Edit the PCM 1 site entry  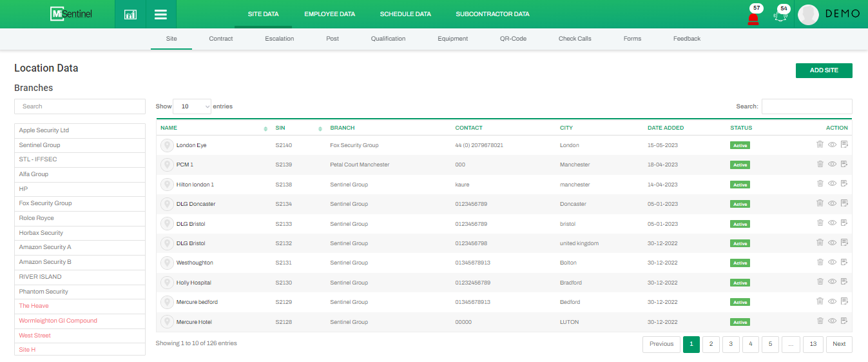click(844, 165)
